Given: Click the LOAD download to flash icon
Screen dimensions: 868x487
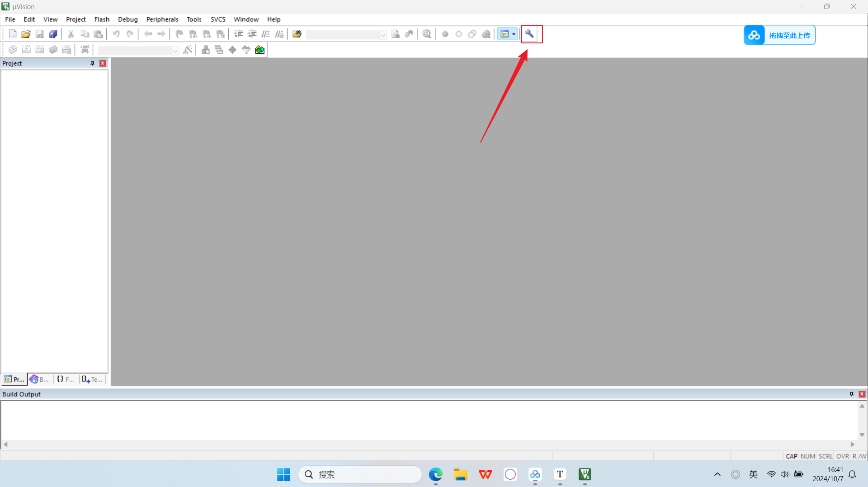Looking at the screenshot, I should (85, 50).
